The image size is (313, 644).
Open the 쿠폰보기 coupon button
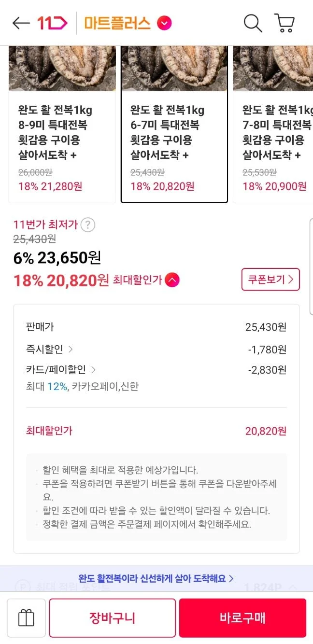click(270, 280)
